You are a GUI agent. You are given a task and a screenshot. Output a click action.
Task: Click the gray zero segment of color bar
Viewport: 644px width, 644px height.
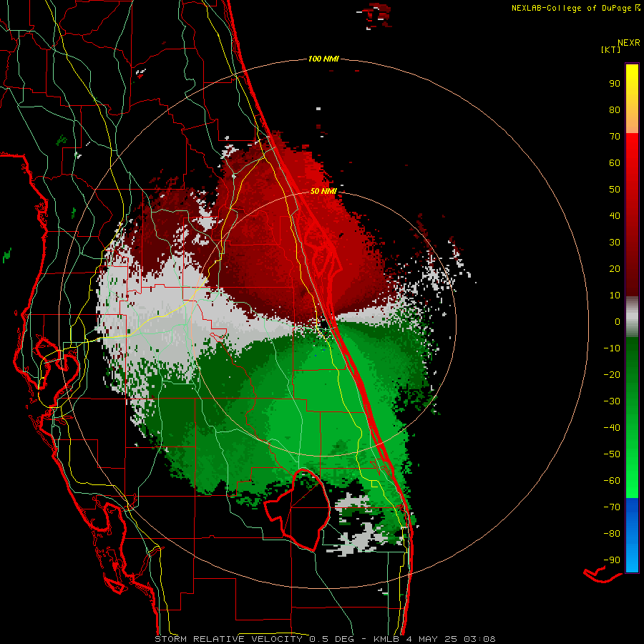pos(632,317)
